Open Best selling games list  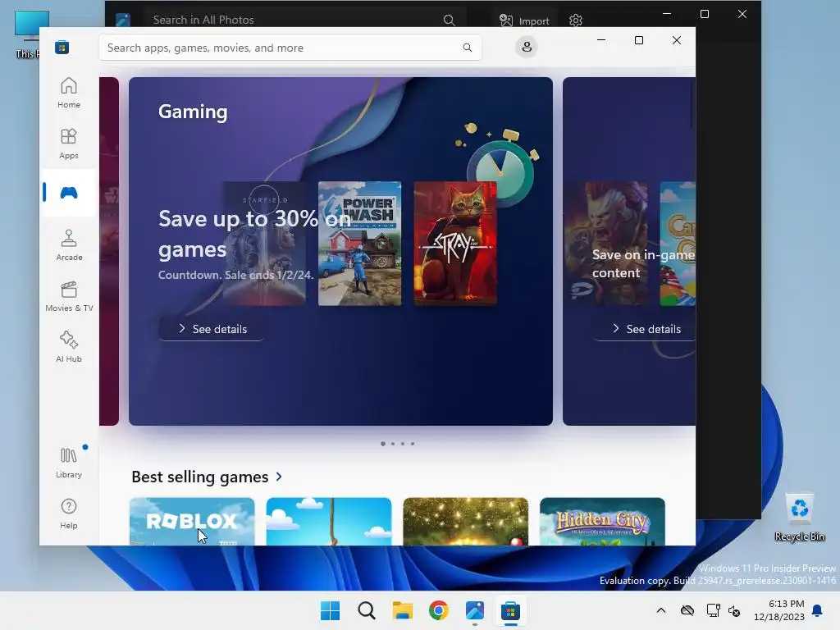pyautogui.click(x=200, y=477)
